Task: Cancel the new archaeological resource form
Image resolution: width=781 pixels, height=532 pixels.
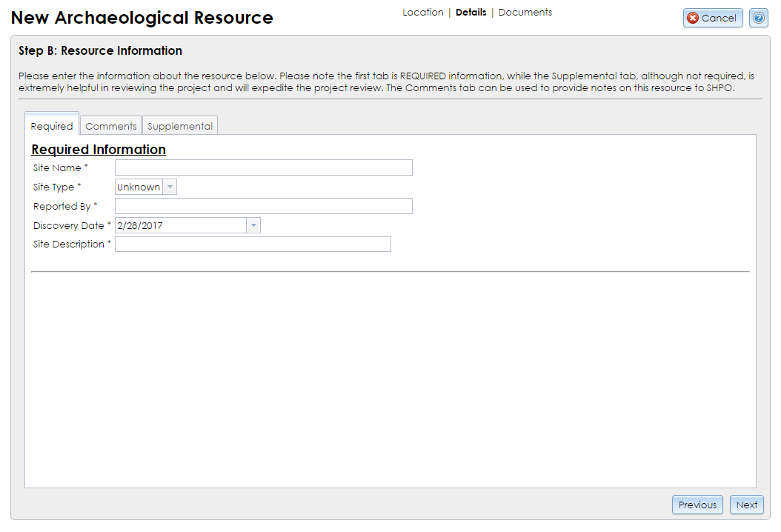Action: pyautogui.click(x=713, y=18)
